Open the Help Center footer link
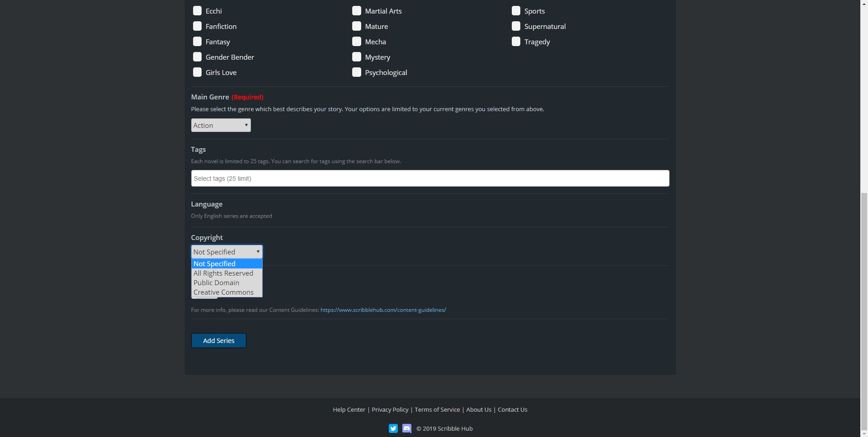 tap(349, 410)
